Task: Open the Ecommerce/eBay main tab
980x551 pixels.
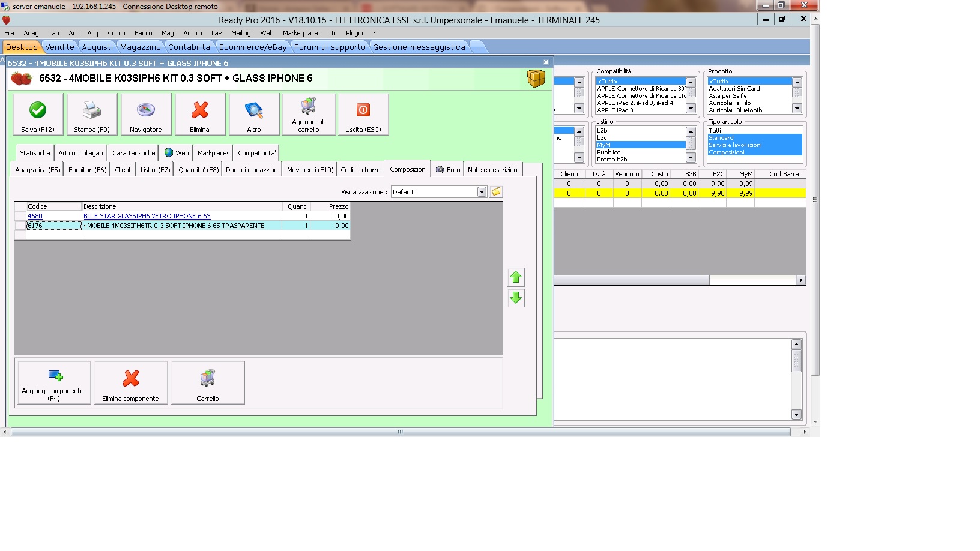Action: point(253,47)
